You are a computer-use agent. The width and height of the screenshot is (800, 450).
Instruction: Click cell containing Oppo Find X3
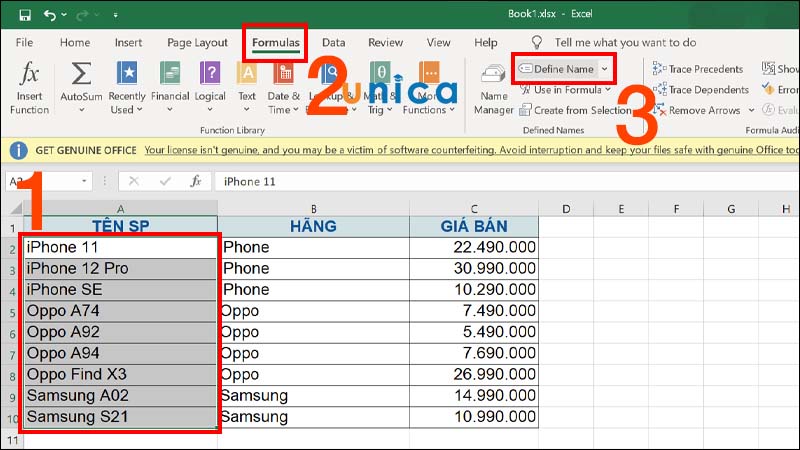[120, 374]
